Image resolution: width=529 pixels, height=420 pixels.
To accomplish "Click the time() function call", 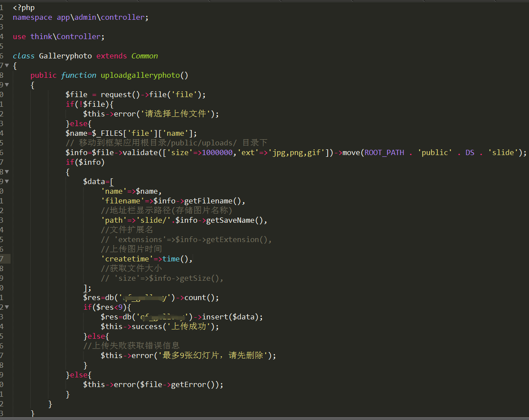I will (175, 259).
